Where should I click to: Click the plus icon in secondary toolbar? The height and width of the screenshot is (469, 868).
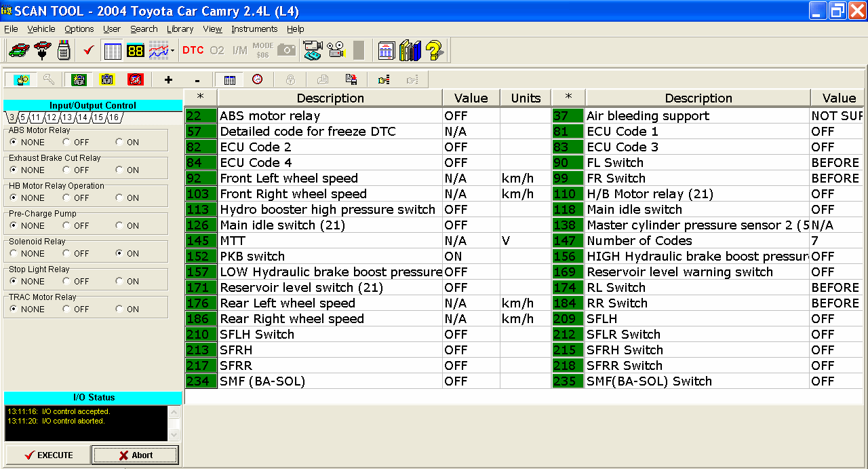click(168, 79)
